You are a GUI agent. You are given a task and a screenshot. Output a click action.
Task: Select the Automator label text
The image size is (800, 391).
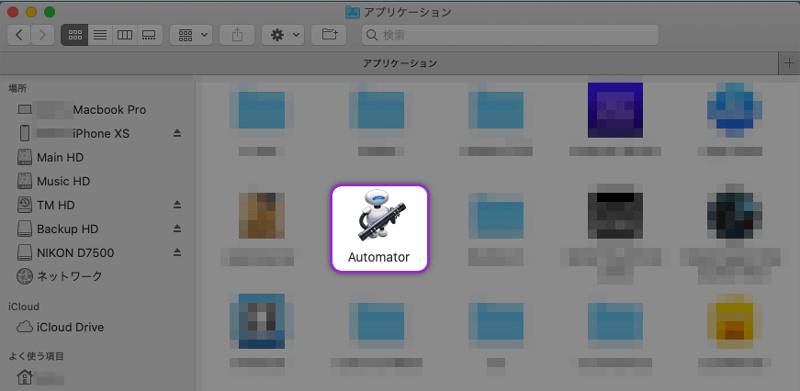[x=379, y=257]
